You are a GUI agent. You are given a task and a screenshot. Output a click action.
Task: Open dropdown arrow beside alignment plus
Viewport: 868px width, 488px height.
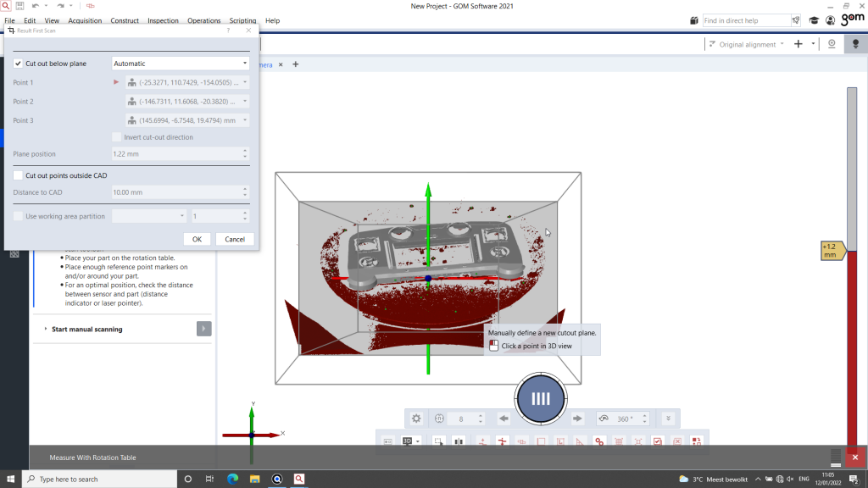coord(813,44)
